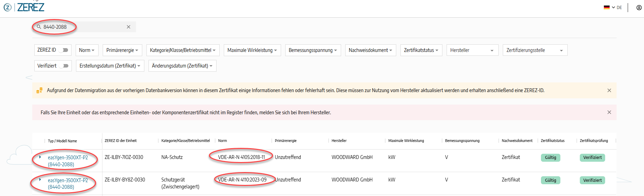The height and width of the screenshot is (196, 644).
Task: Toggle the ZEREZ ID switch
Action: (x=63, y=50)
